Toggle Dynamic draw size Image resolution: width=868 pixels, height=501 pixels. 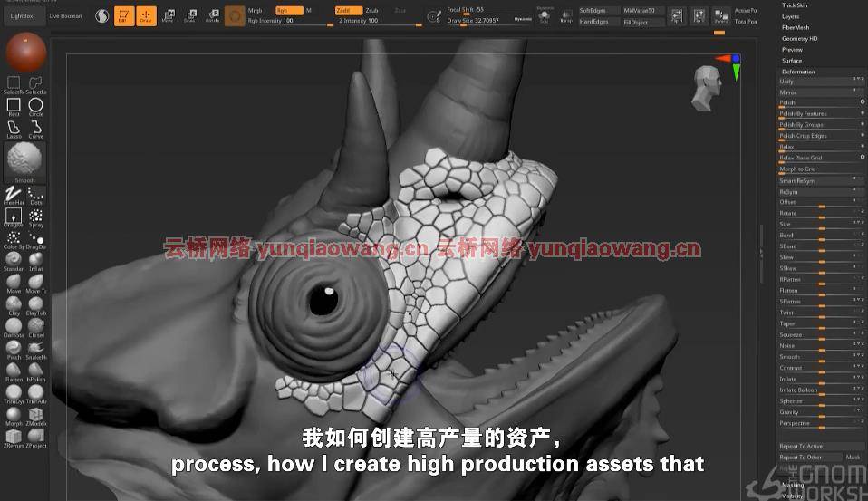click(523, 20)
